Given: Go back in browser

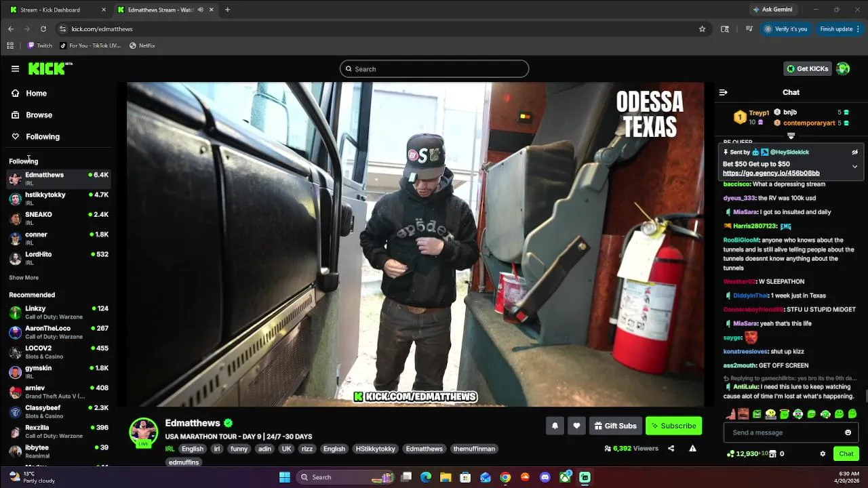Looking at the screenshot, I should tap(11, 28).
